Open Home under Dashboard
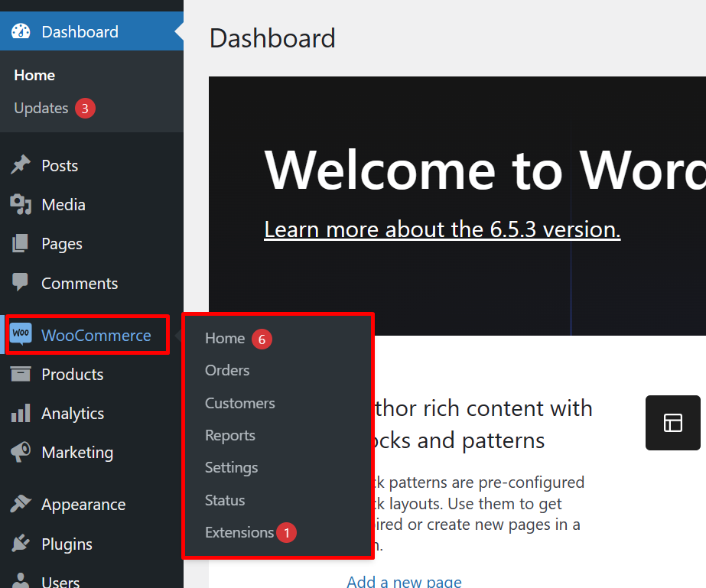The height and width of the screenshot is (588, 706). click(x=34, y=75)
